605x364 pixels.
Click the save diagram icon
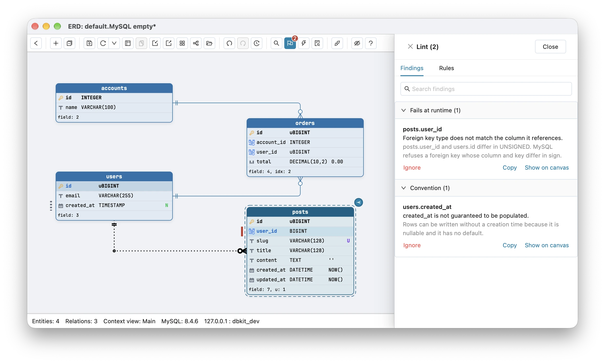point(89,43)
